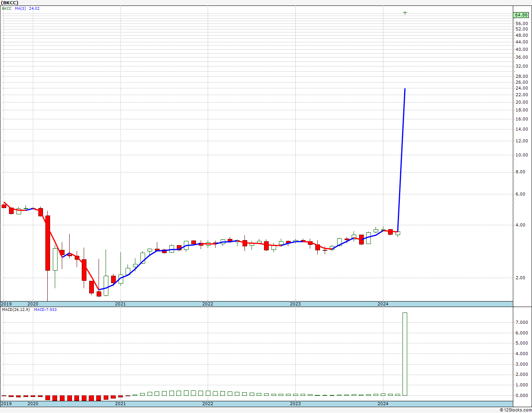Select the 16.00 price axis label
The height and width of the screenshot is (413, 532).
pos(521,119)
